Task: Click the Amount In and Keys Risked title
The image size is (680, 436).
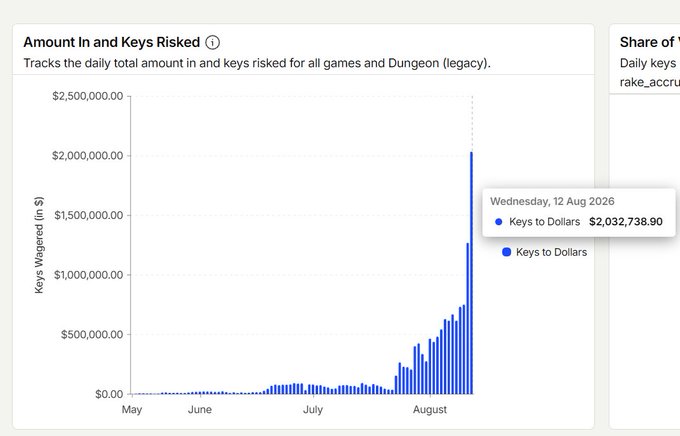Action: point(111,42)
